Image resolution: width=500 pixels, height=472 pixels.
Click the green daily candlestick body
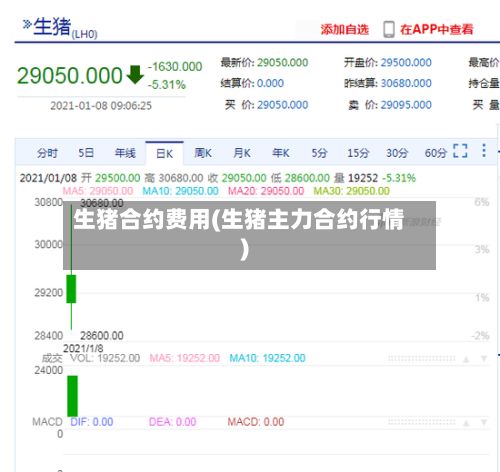(71, 289)
